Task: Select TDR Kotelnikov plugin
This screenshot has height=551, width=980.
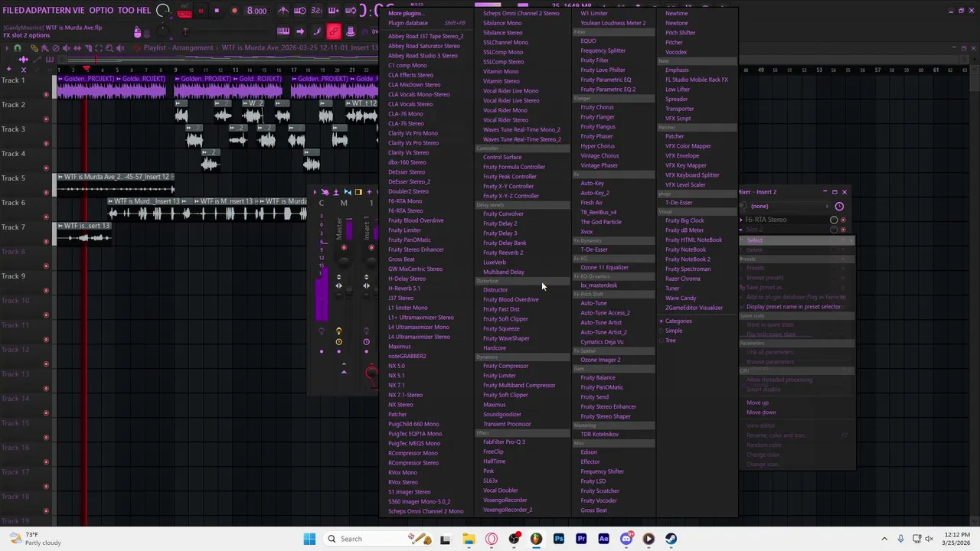Action: 599,435
